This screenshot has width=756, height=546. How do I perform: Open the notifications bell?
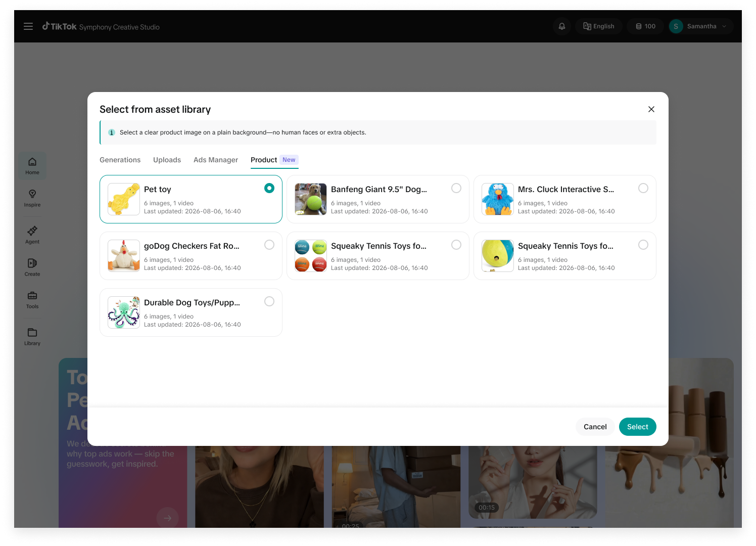pyautogui.click(x=562, y=26)
